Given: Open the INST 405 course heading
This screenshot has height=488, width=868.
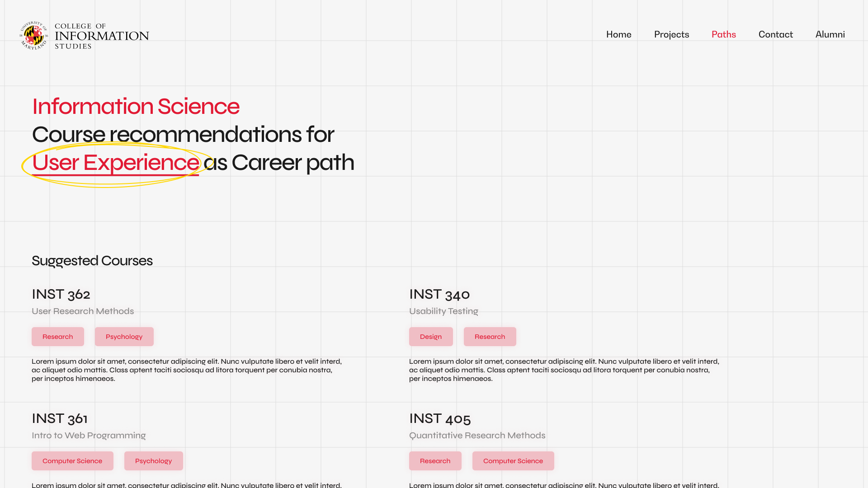Looking at the screenshot, I should point(439,418).
